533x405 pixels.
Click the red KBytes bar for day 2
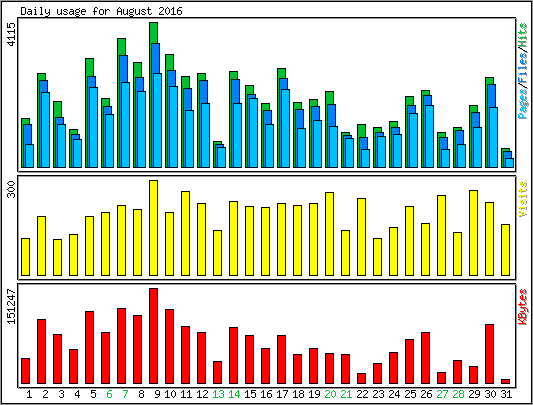[41, 352]
